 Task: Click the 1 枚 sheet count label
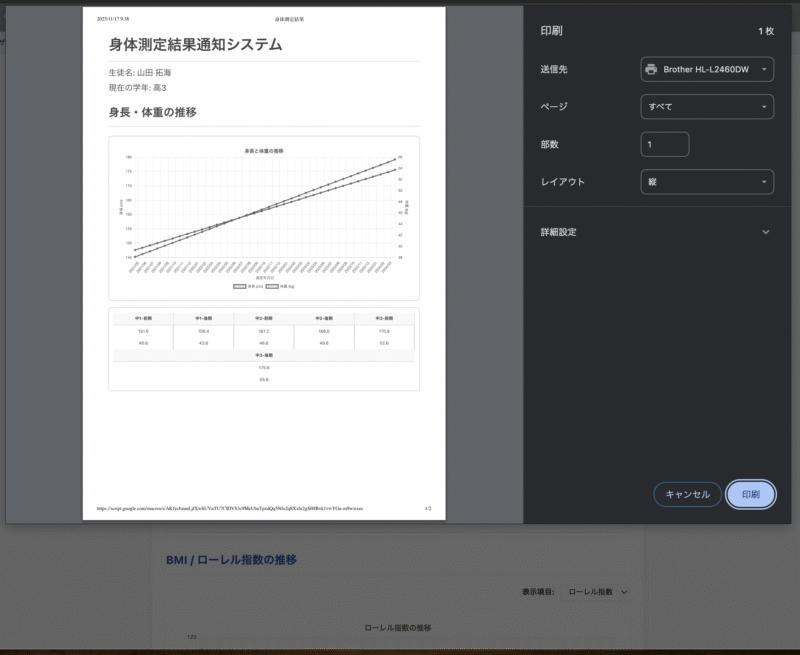(765, 31)
